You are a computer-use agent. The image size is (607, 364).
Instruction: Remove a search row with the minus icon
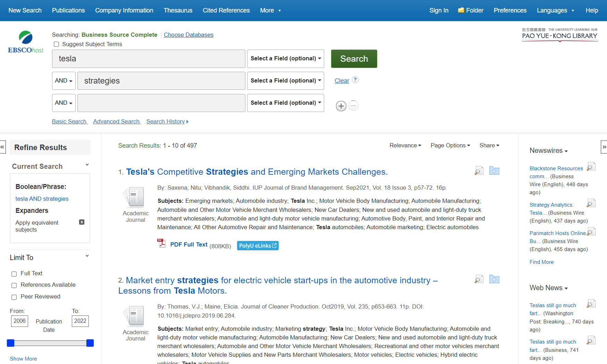coord(353,105)
